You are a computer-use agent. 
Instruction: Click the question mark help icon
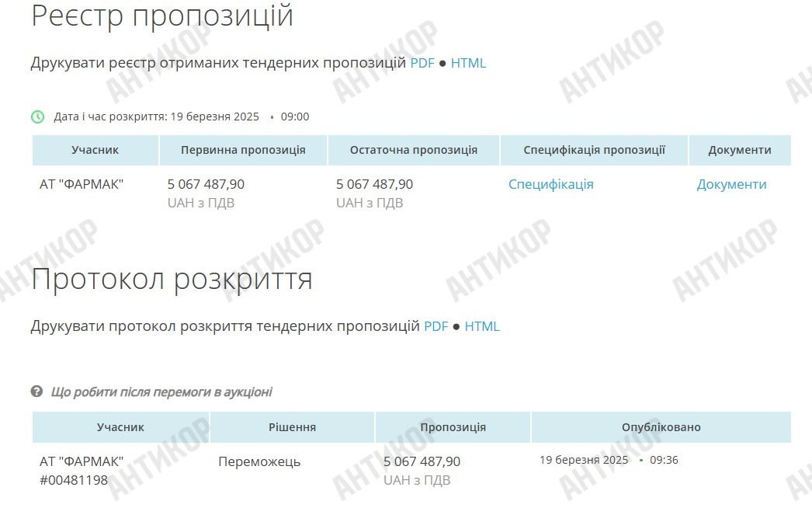tap(36, 391)
